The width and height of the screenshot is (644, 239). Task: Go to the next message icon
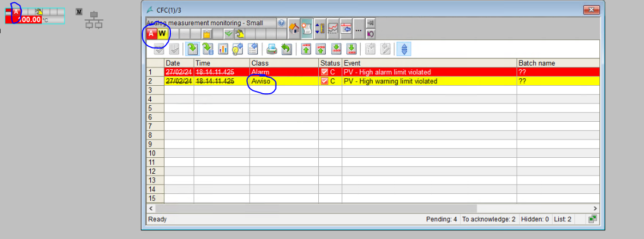336,49
